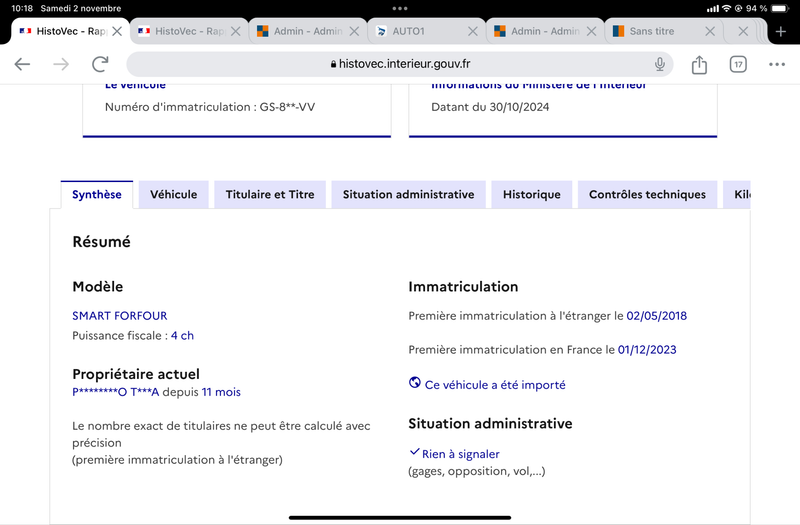Click the '4 ch' fiscal power value
Viewport: 800px width, 525px height.
182,336
